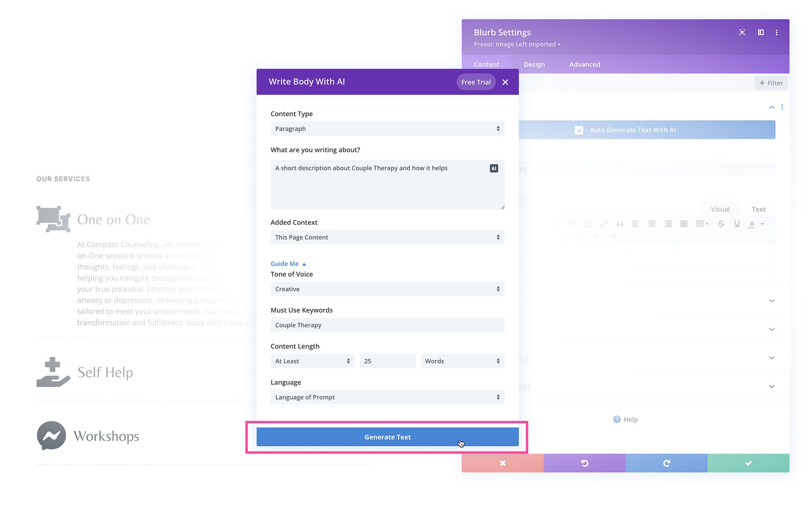
Task: Click Generate Text button
Action: click(388, 436)
